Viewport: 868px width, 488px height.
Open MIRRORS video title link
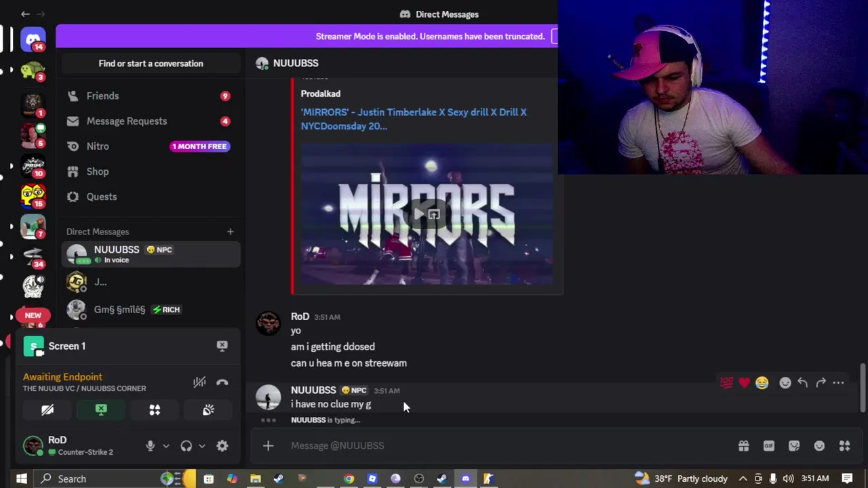[x=414, y=119]
